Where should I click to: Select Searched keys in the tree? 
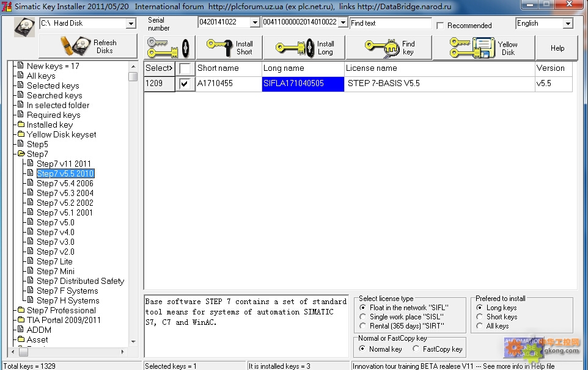pyautogui.click(x=54, y=95)
